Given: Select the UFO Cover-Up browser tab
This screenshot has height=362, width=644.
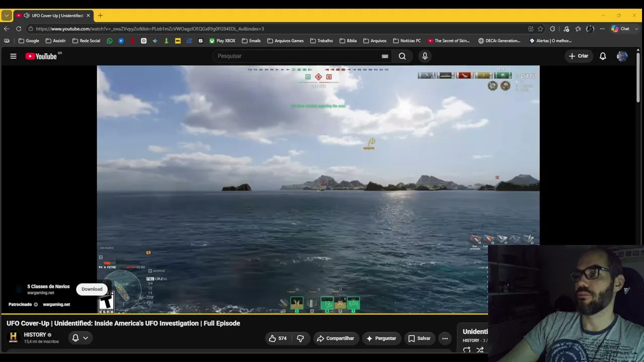Looking at the screenshot, I should coord(53,16).
